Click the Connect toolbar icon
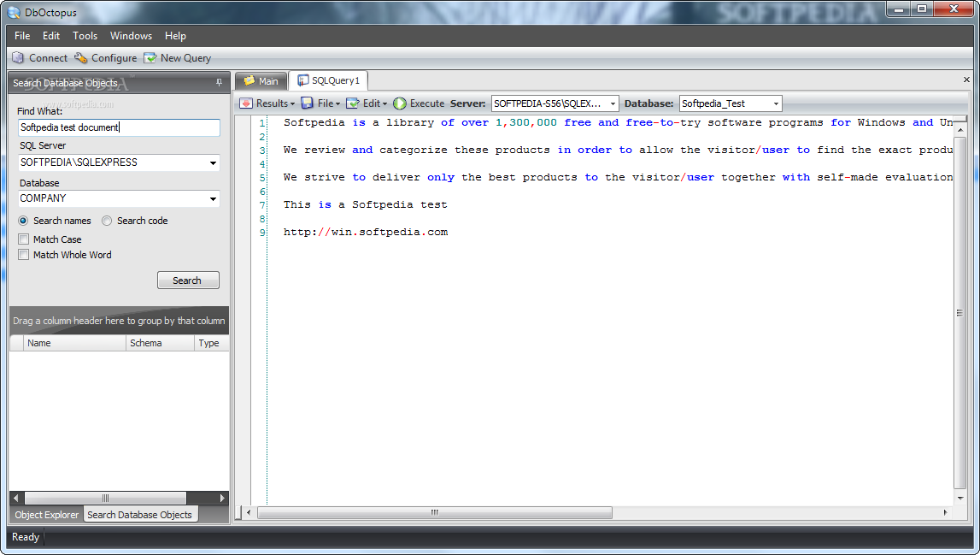 tap(18, 57)
